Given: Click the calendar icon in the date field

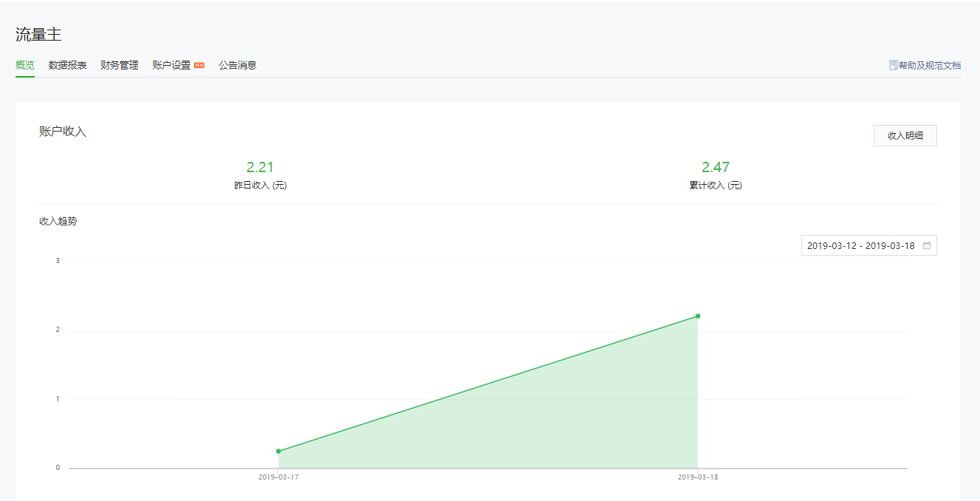Looking at the screenshot, I should (x=927, y=245).
